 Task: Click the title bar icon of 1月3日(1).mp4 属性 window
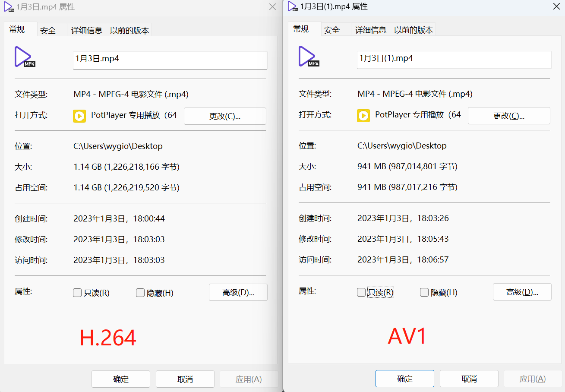292,6
